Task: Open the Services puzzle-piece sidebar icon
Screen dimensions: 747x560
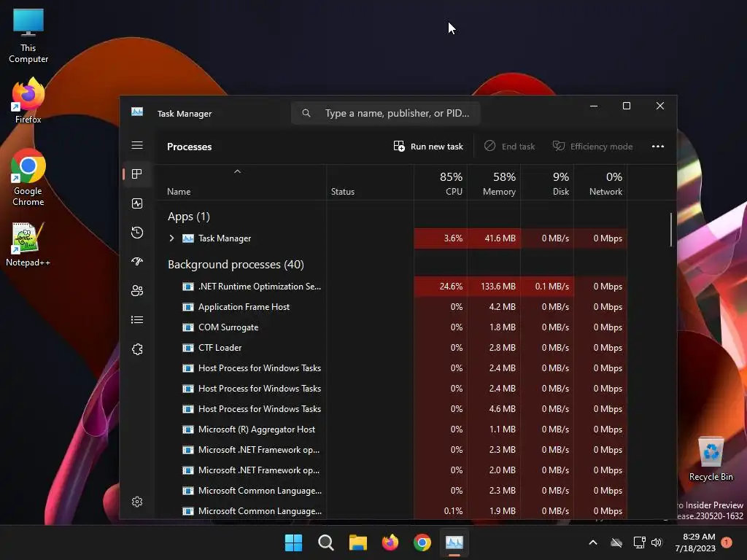Action: (x=137, y=349)
